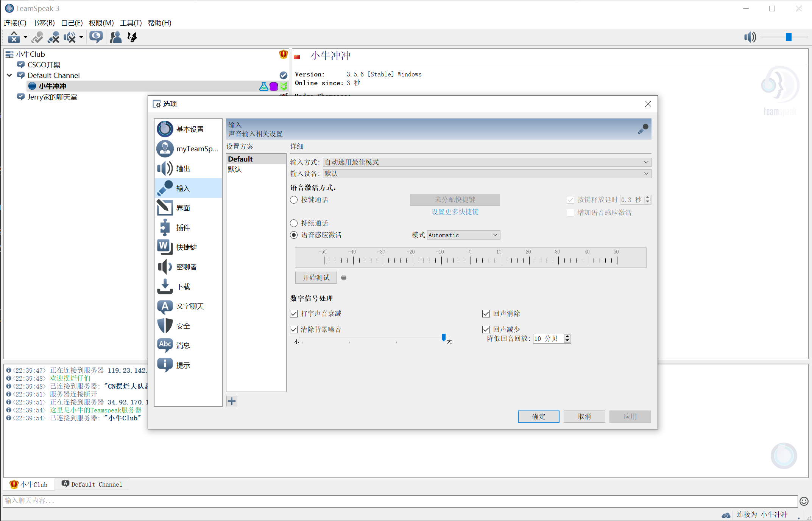Uncheck the 回声消除 echo cancellation checkbox
This screenshot has height=521, width=812.
(486, 314)
